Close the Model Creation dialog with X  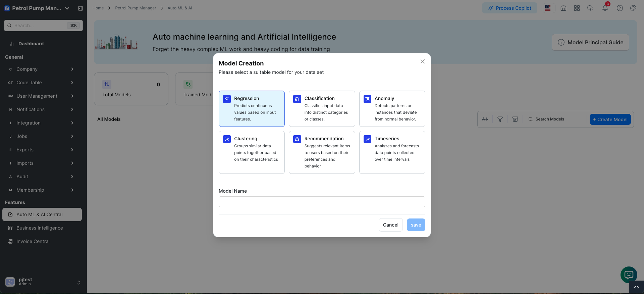tap(423, 61)
